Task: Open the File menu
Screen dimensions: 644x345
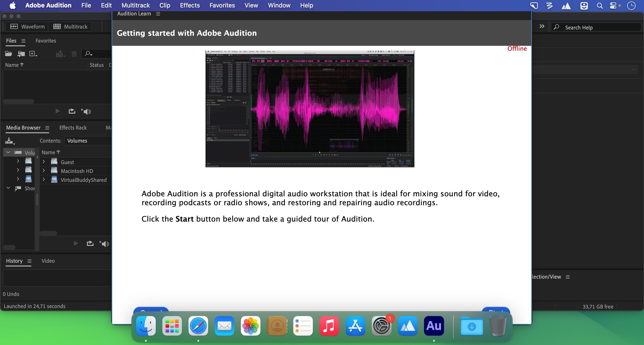Action: click(86, 5)
